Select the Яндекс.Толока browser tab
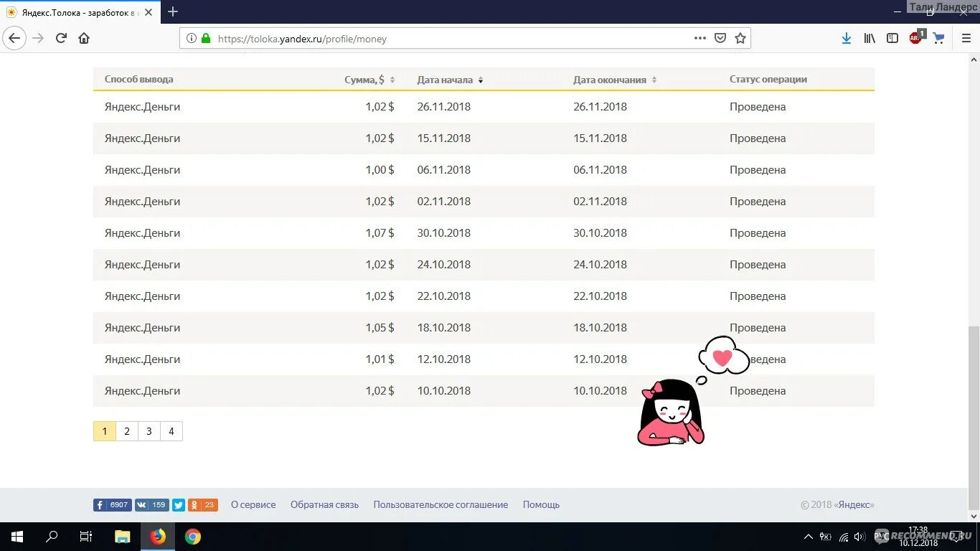The height and width of the screenshot is (551, 980). pyautogui.click(x=79, y=12)
